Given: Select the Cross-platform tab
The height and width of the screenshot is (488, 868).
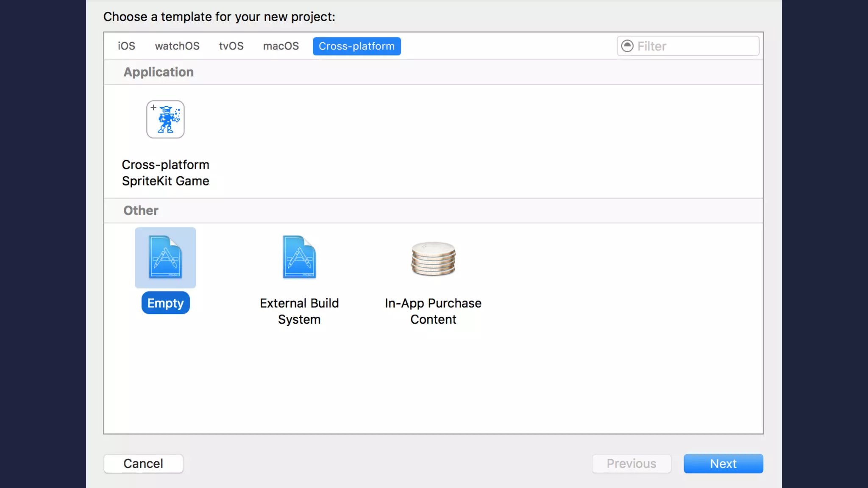Looking at the screenshot, I should click(x=356, y=46).
